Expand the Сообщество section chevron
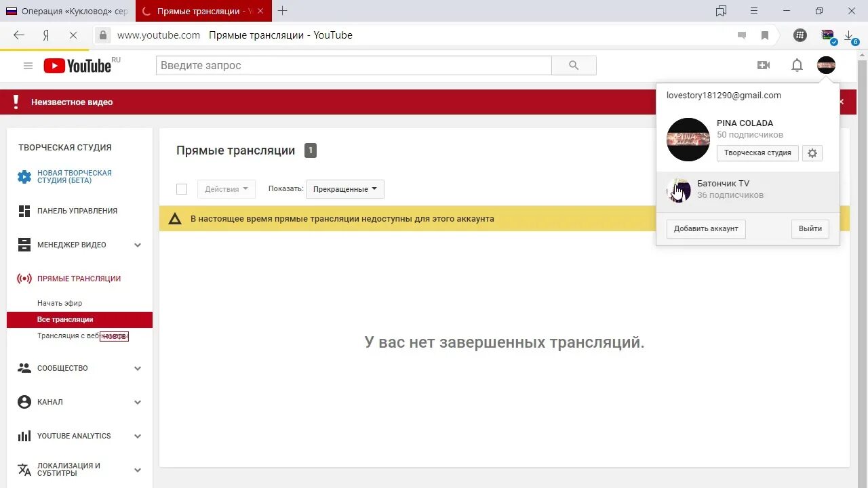868x488 pixels. coord(138,369)
